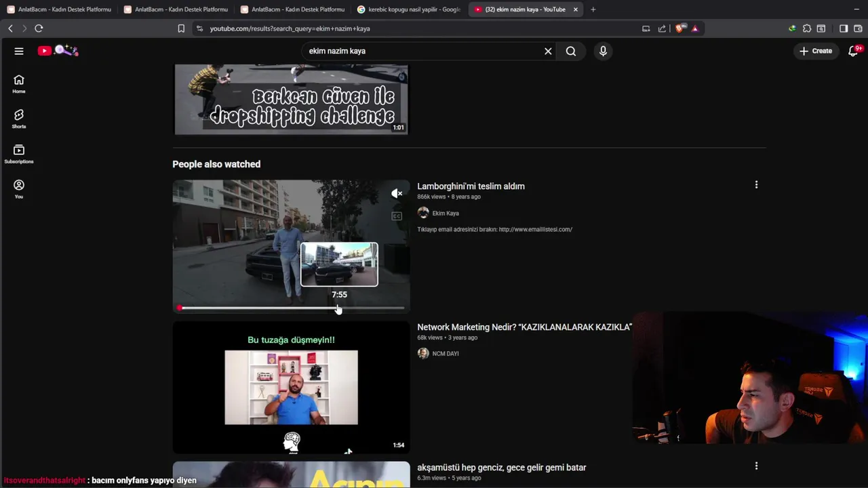Seek along the Lamborghini preview progress bar
868x488 pixels.
pyautogui.click(x=292, y=308)
